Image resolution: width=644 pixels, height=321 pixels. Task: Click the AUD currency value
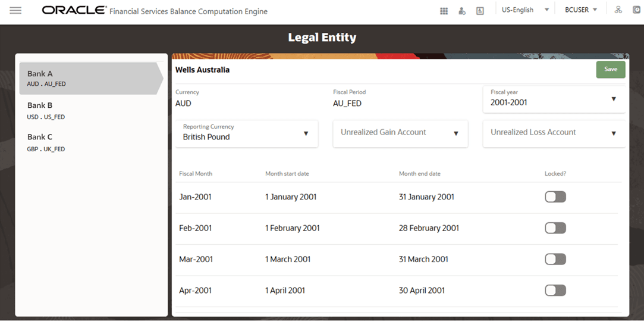[183, 104]
